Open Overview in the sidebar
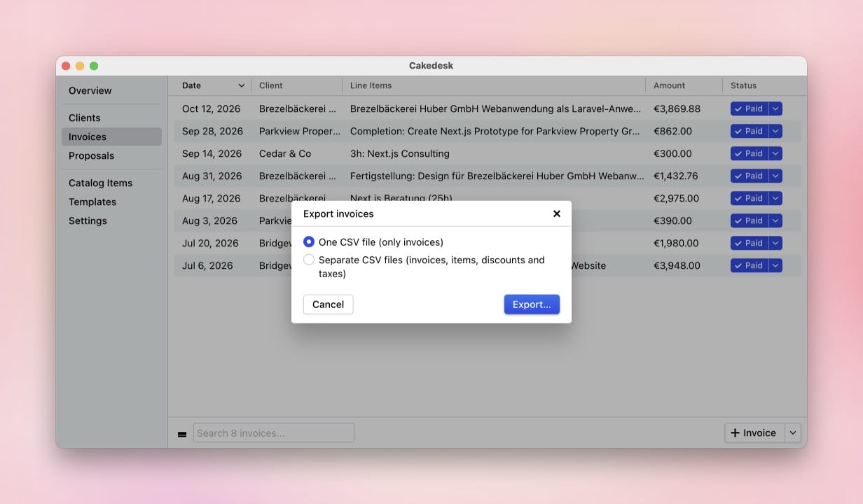Screen dimensions: 863x504 [90, 90]
